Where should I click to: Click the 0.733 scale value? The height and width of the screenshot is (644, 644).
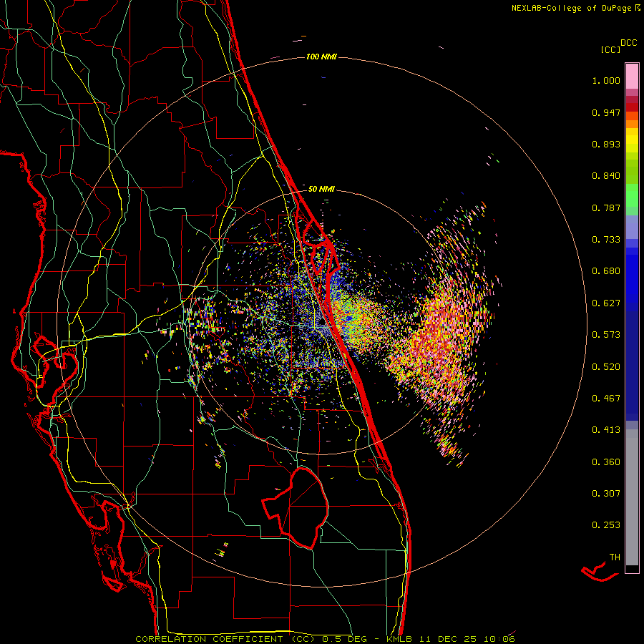[x=606, y=240]
